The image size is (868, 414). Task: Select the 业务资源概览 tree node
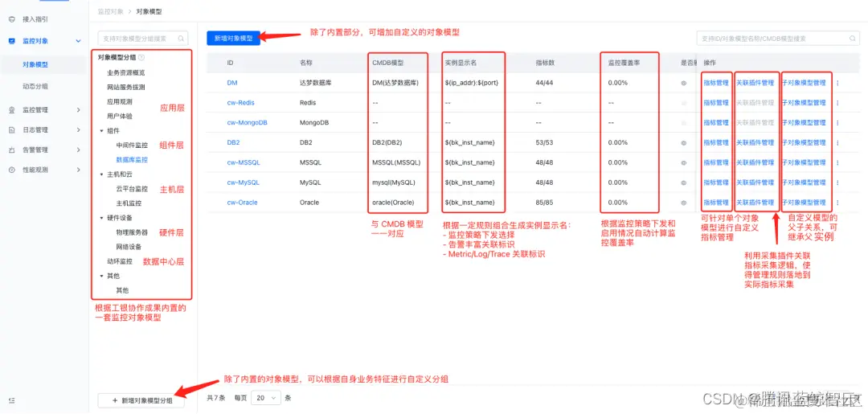(x=126, y=72)
